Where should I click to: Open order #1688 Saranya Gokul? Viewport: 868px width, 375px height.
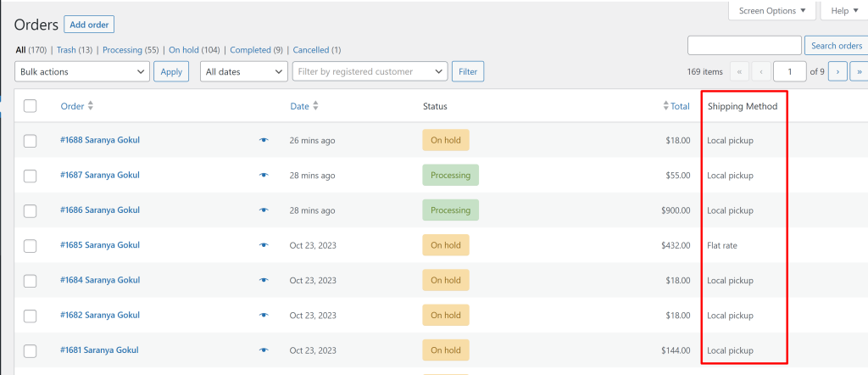click(x=100, y=140)
